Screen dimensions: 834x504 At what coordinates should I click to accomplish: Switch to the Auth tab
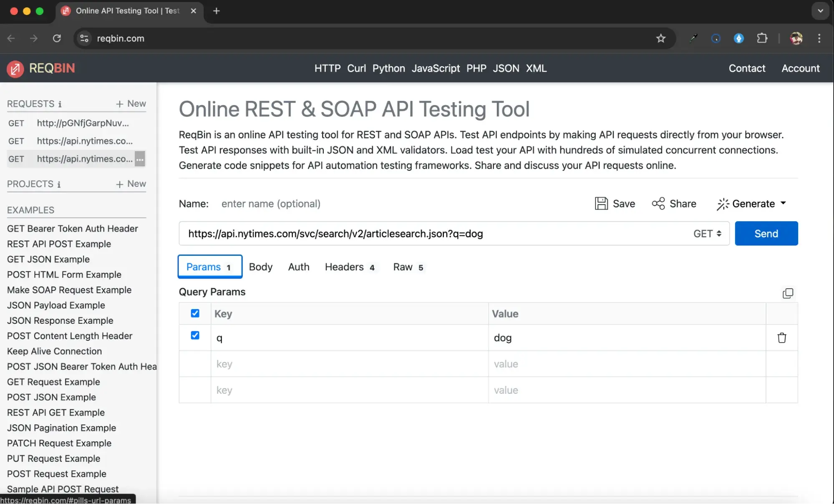[x=299, y=267]
